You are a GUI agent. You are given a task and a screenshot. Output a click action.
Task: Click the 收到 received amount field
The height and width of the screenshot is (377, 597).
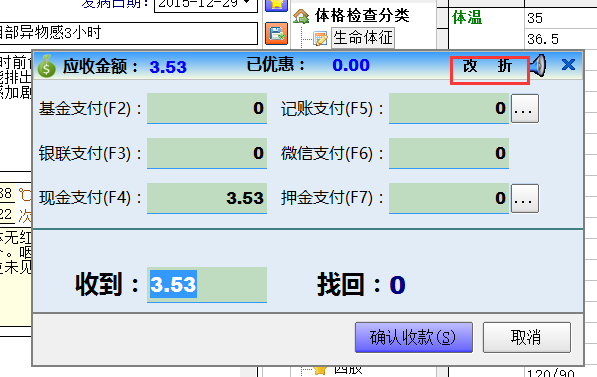point(207,285)
